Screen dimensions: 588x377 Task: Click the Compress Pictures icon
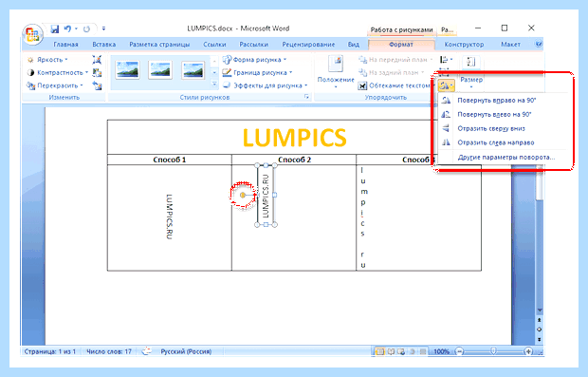97,60
